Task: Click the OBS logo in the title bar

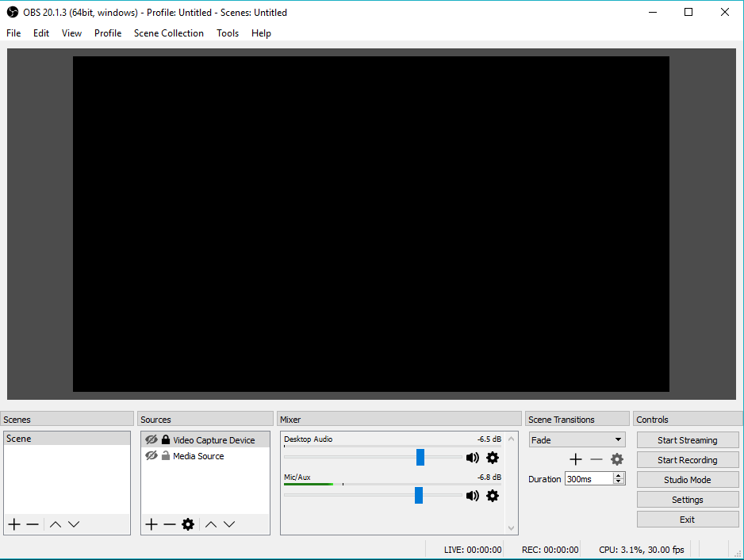Action: pyautogui.click(x=13, y=12)
